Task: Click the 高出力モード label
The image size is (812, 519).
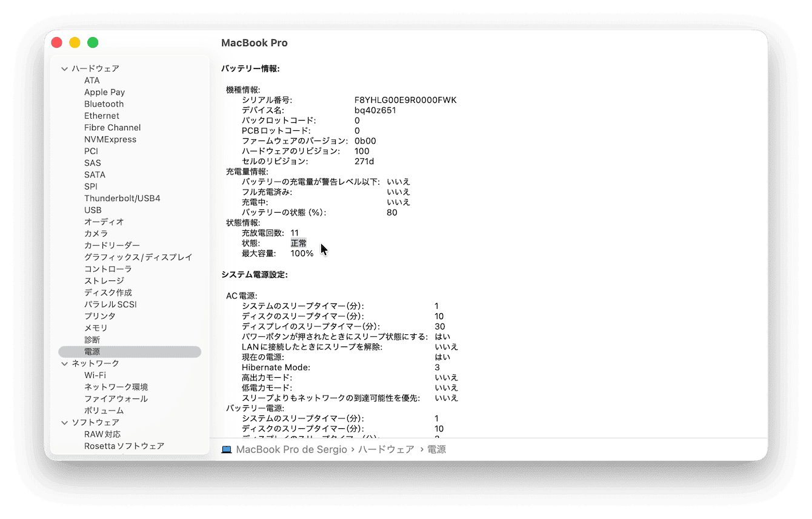Action: tap(267, 378)
